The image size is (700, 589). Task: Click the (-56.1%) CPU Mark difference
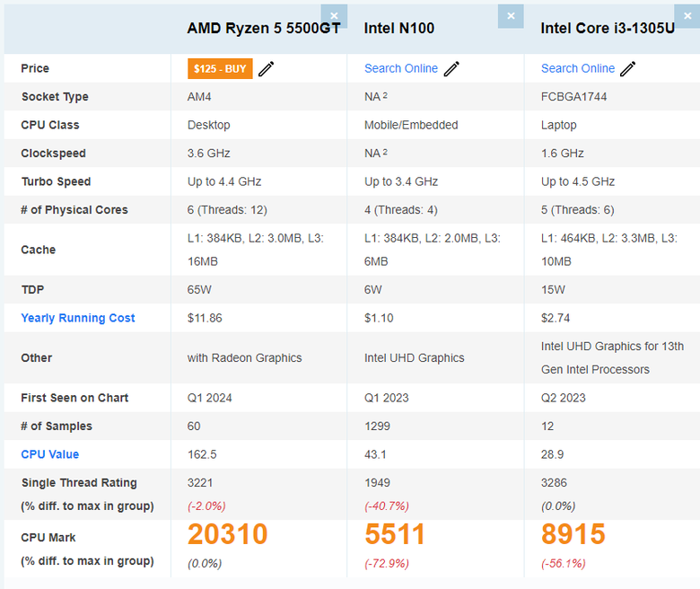[x=564, y=564]
